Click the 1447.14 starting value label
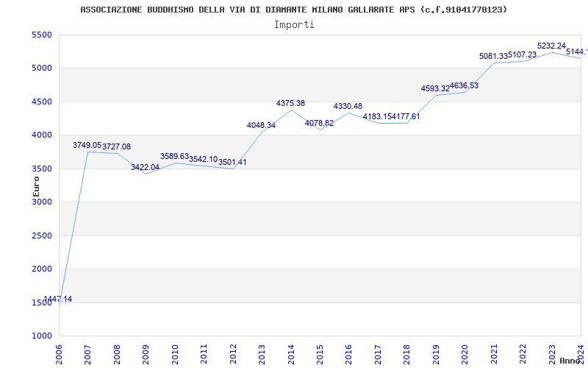588x368 pixels. (58, 300)
